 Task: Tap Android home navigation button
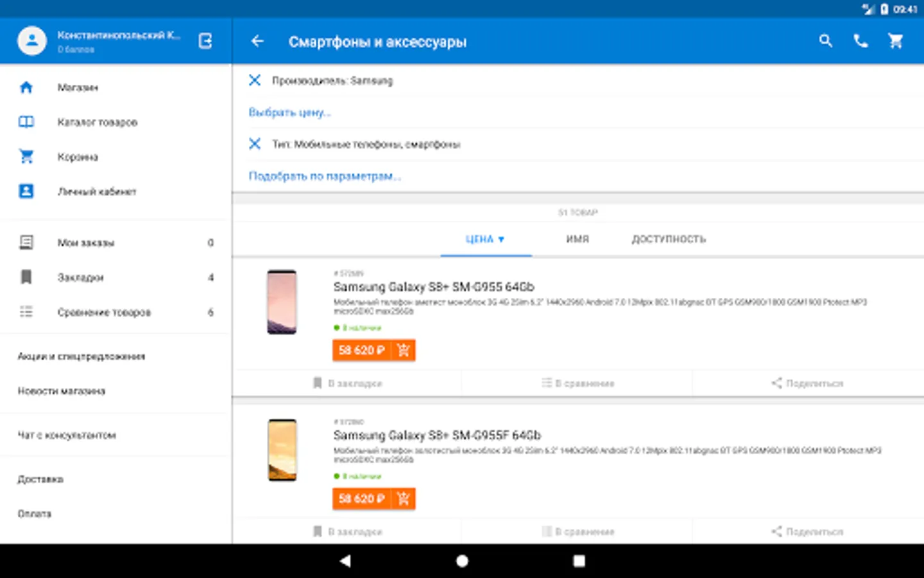tap(462, 561)
